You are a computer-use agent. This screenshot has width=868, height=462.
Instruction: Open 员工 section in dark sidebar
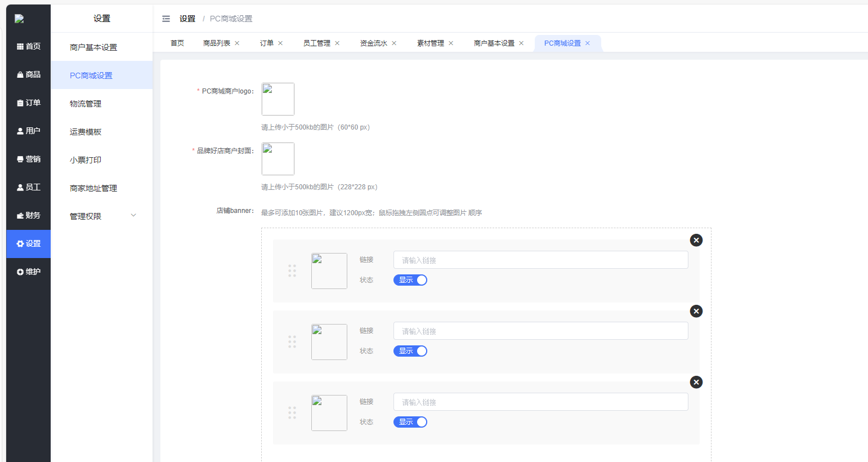[29, 188]
